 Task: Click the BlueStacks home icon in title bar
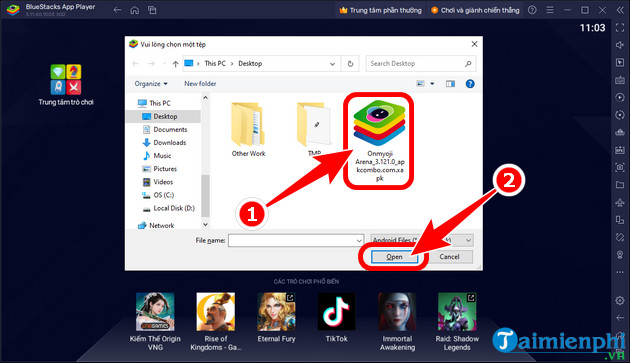135,10
